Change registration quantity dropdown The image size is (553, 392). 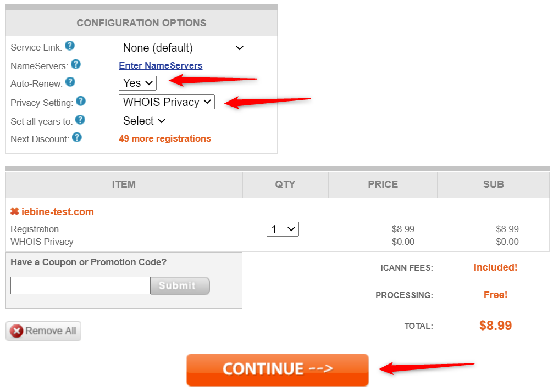pos(283,229)
